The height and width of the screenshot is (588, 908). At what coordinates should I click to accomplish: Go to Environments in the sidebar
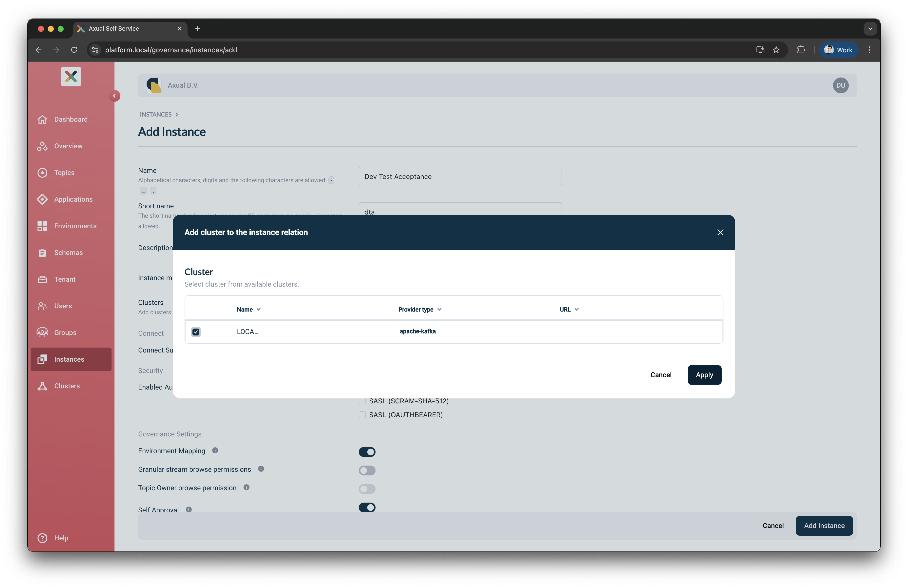coord(75,226)
